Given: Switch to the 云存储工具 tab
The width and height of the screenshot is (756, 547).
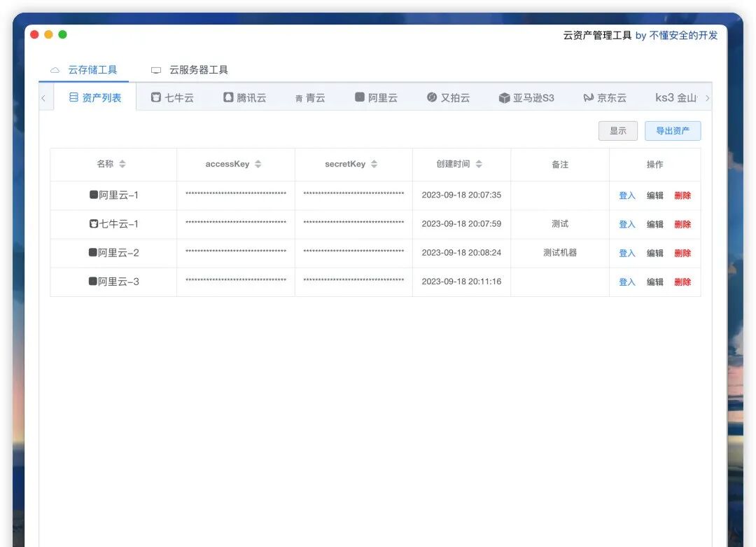Looking at the screenshot, I should (84, 70).
